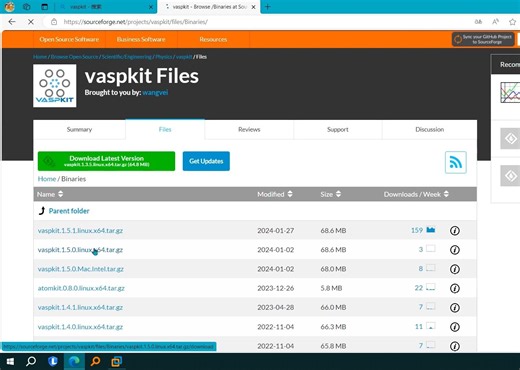
Task: Click the translate icon in address bar
Action: point(478,22)
